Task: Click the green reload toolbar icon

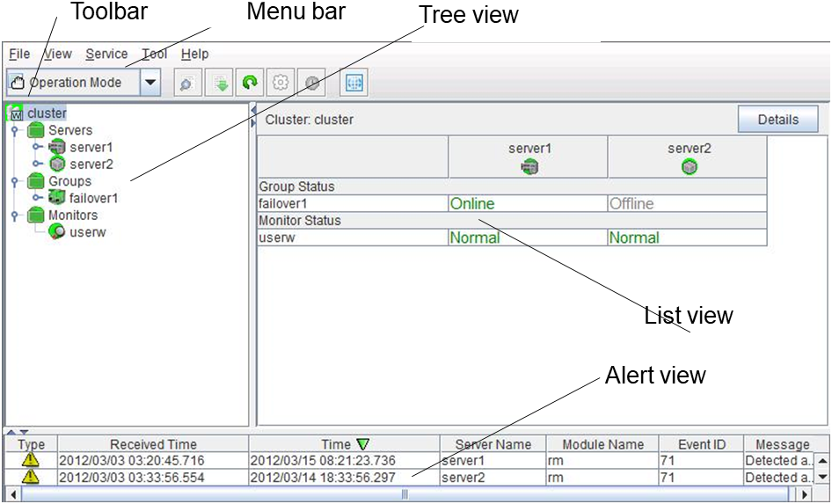Action: (250, 83)
